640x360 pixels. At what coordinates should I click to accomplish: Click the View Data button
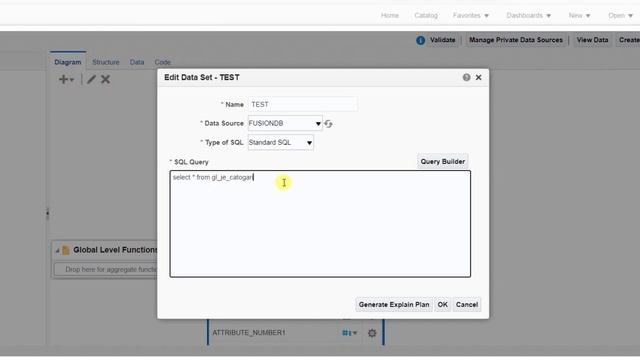point(592,40)
